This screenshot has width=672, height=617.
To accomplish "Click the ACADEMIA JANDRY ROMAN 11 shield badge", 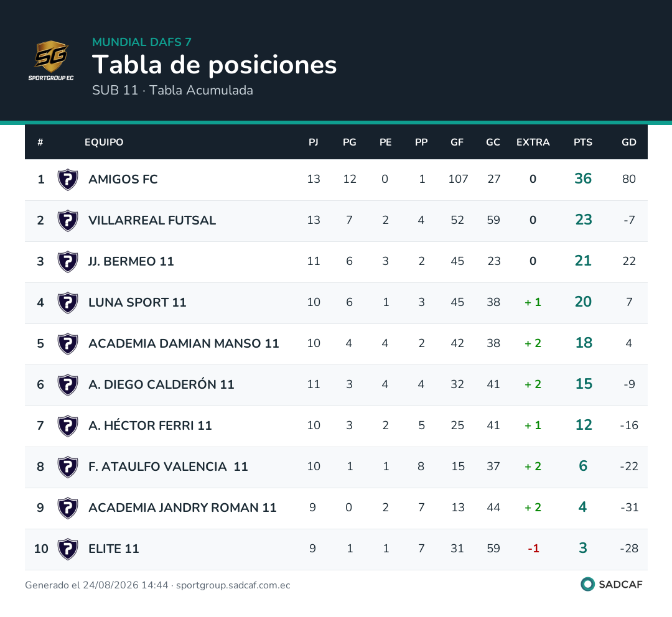I will [x=68, y=508].
